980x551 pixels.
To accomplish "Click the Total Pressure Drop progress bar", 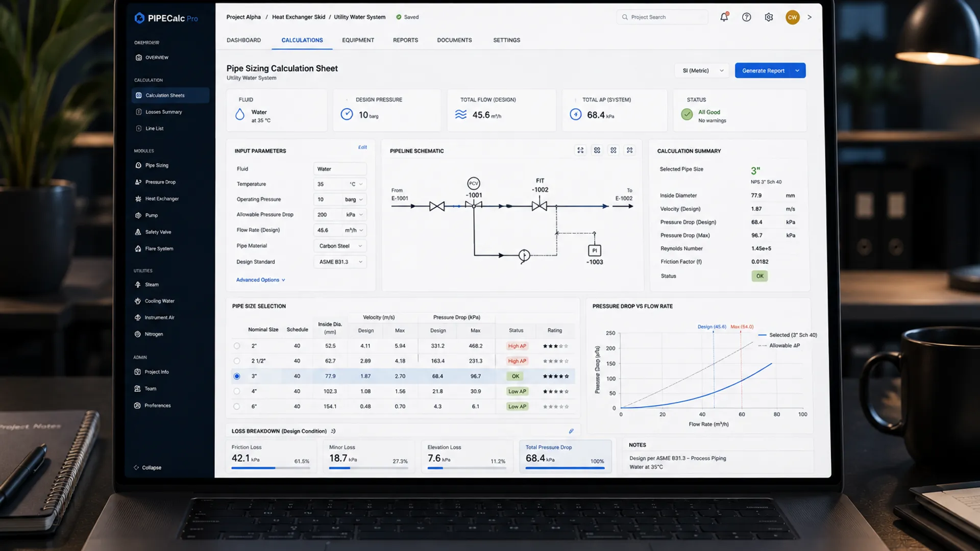I will click(x=565, y=468).
